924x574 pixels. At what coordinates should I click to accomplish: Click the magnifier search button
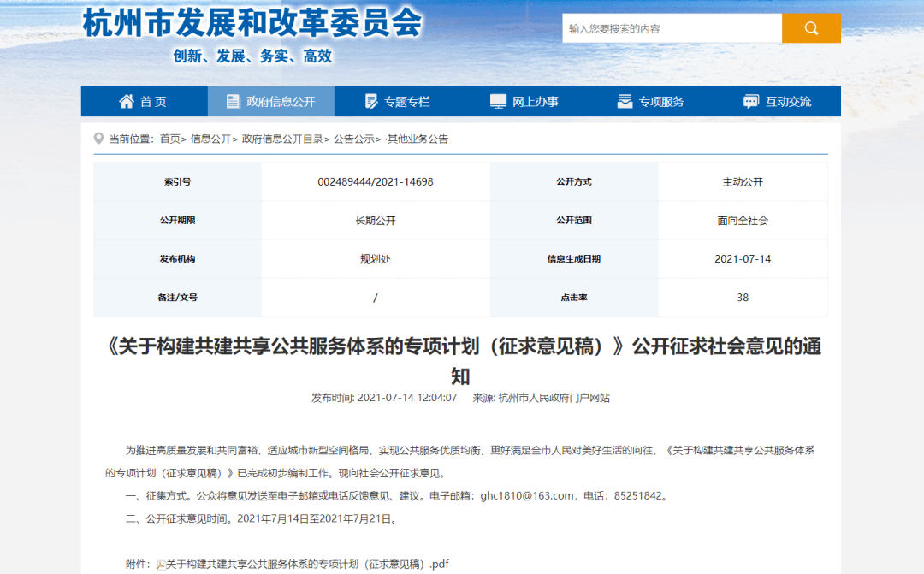(810, 27)
